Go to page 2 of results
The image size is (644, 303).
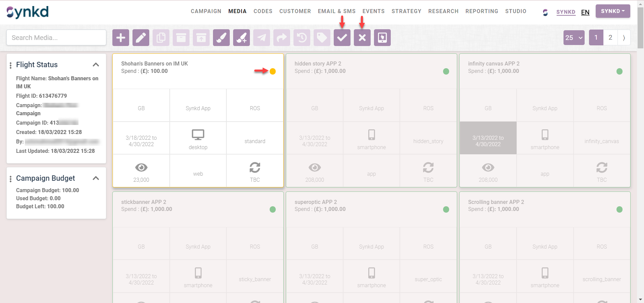click(610, 38)
